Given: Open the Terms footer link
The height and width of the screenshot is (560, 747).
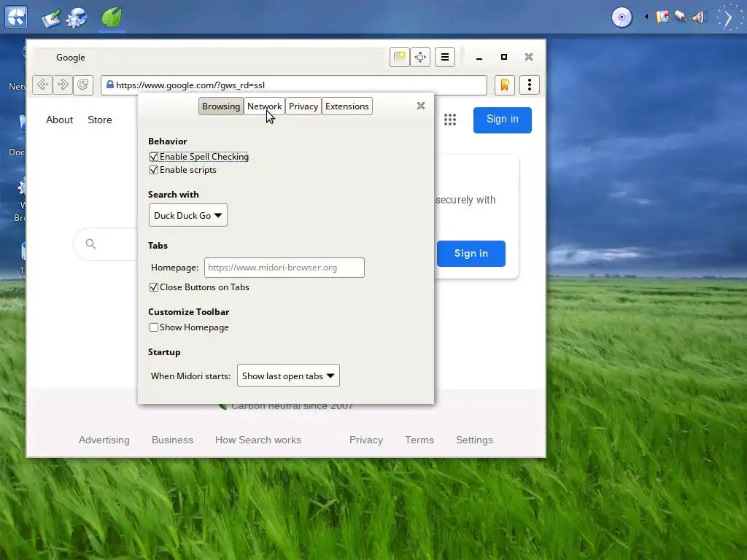Looking at the screenshot, I should 419,440.
